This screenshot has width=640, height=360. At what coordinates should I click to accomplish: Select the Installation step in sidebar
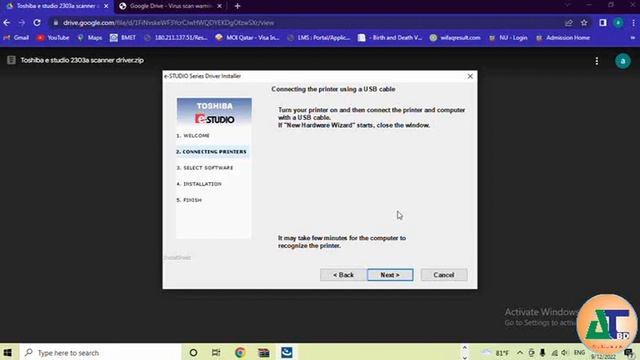(x=199, y=184)
